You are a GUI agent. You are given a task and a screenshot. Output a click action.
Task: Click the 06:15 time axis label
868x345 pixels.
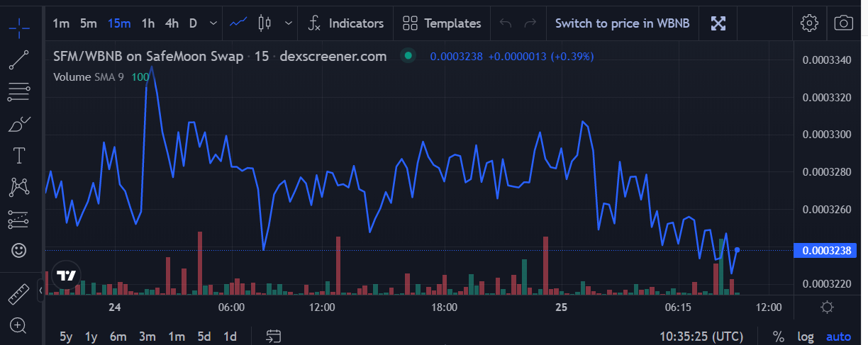(x=678, y=307)
